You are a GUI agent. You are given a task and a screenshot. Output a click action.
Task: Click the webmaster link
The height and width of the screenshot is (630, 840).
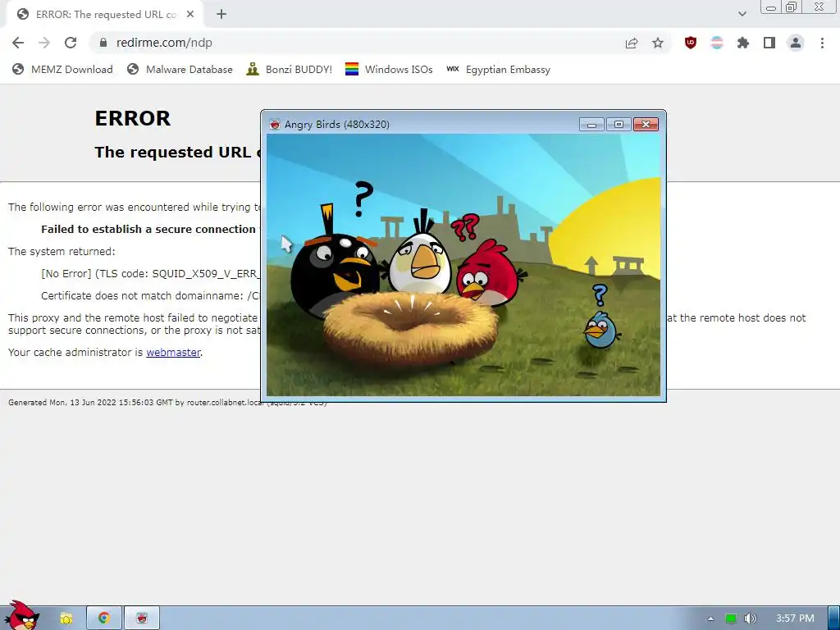point(173,353)
